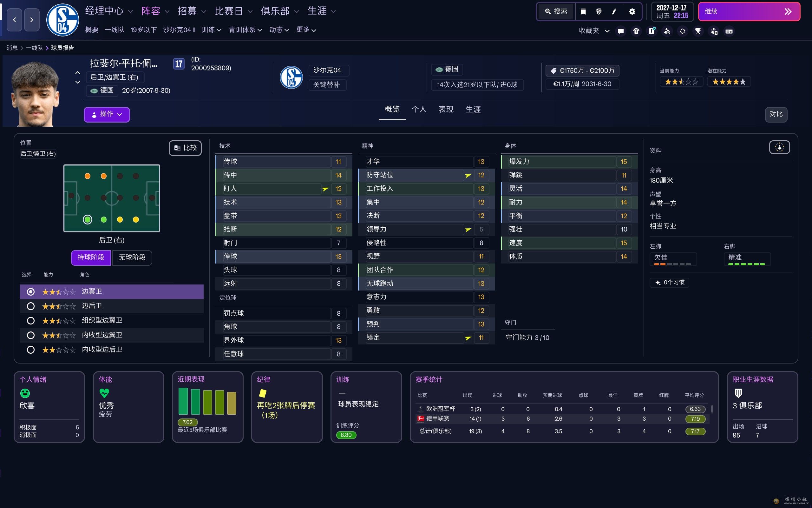Open the shirt squad shortcut icon
Screen dimensions: 812x508
pyautogui.click(x=636, y=31)
